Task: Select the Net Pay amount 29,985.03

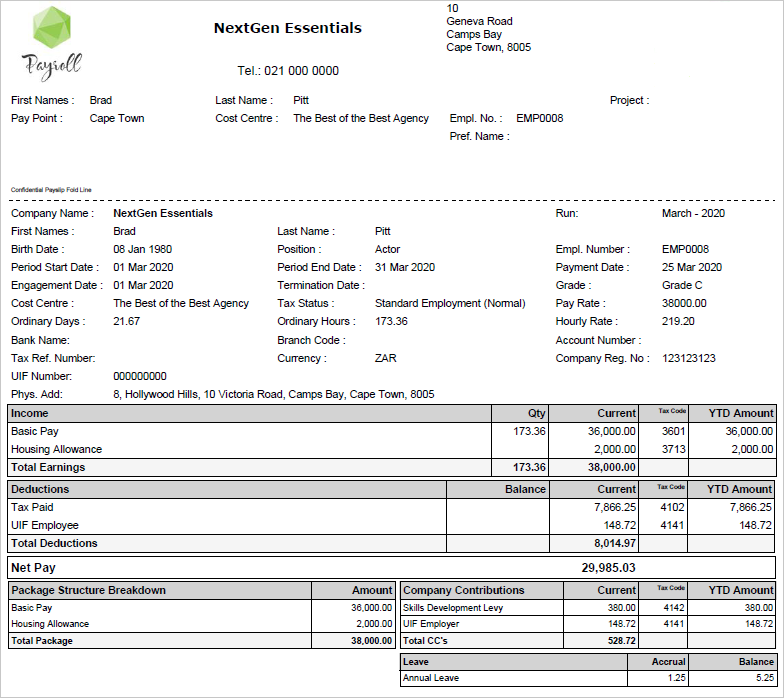Action: (608, 568)
